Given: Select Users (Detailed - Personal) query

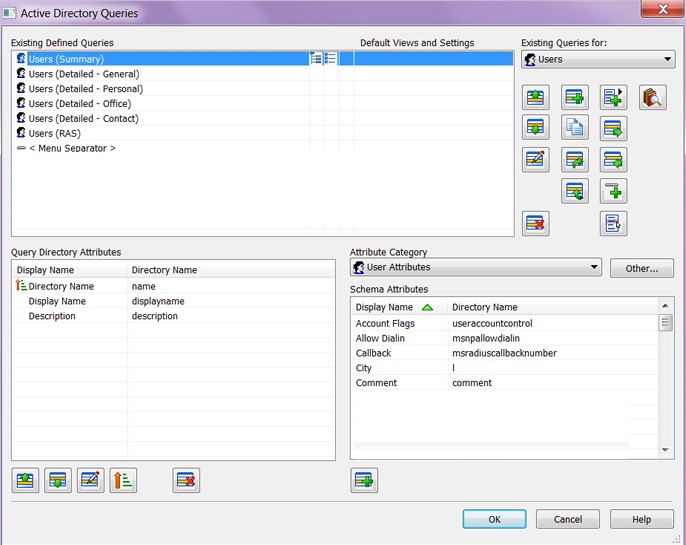Looking at the screenshot, I should [x=262, y=88].
